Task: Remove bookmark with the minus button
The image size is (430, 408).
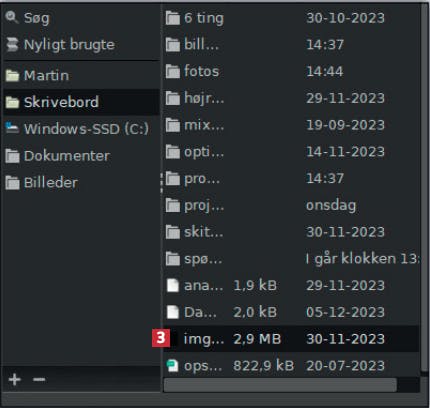Action: [39, 379]
